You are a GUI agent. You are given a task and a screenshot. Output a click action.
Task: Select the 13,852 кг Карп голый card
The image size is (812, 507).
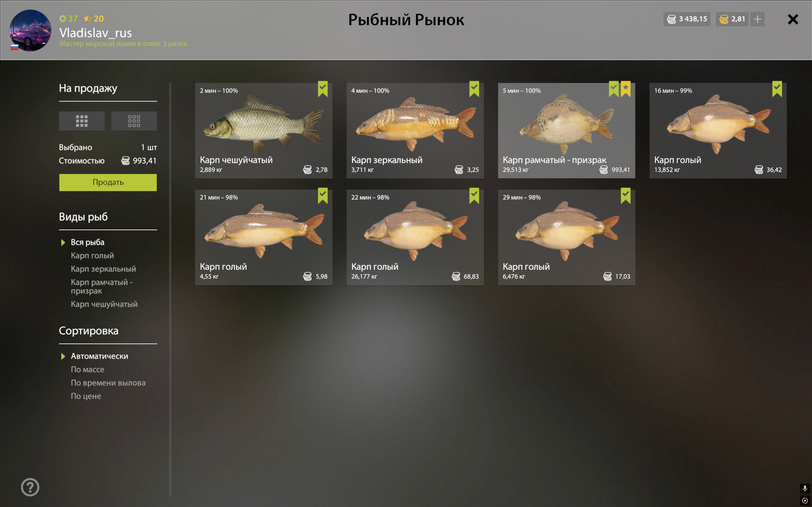718,130
